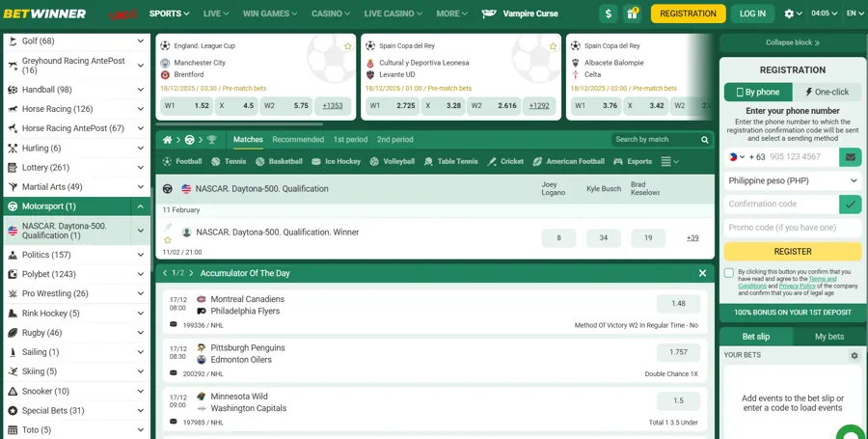Expand the Politics sports category
The width and height of the screenshot is (868, 439).
[141, 255]
